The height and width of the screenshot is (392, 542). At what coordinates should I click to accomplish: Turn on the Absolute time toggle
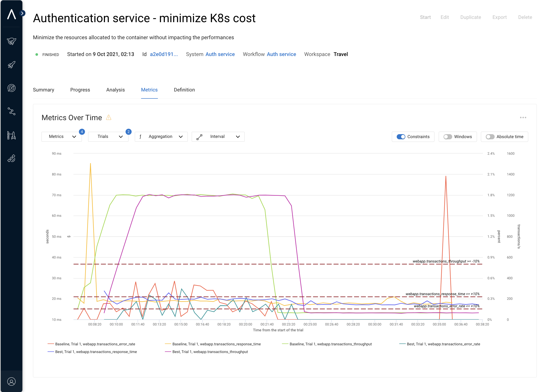(490, 137)
